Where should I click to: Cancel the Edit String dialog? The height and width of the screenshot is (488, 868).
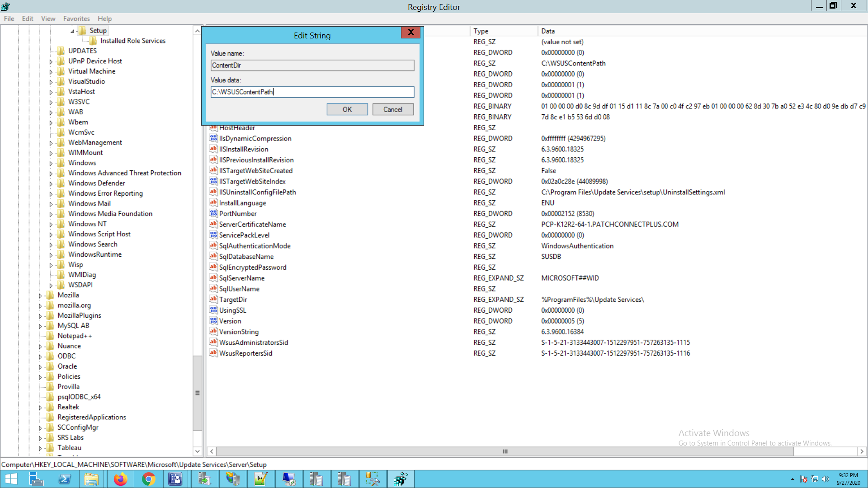(x=392, y=109)
